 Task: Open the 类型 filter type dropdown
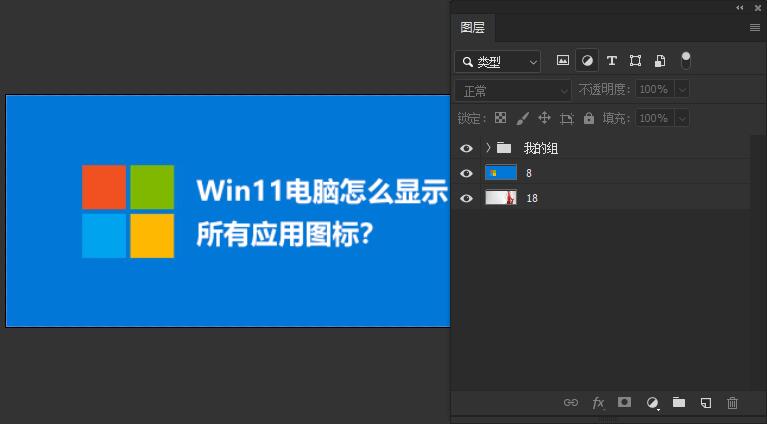(497, 62)
